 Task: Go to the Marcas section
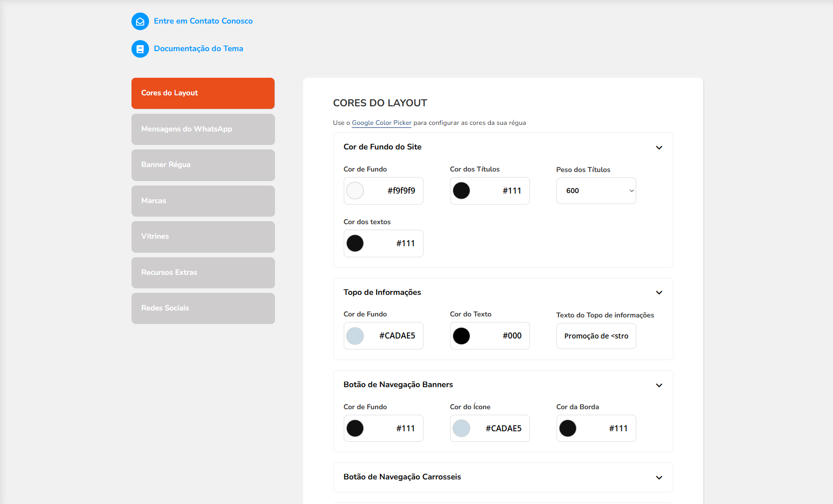click(203, 201)
